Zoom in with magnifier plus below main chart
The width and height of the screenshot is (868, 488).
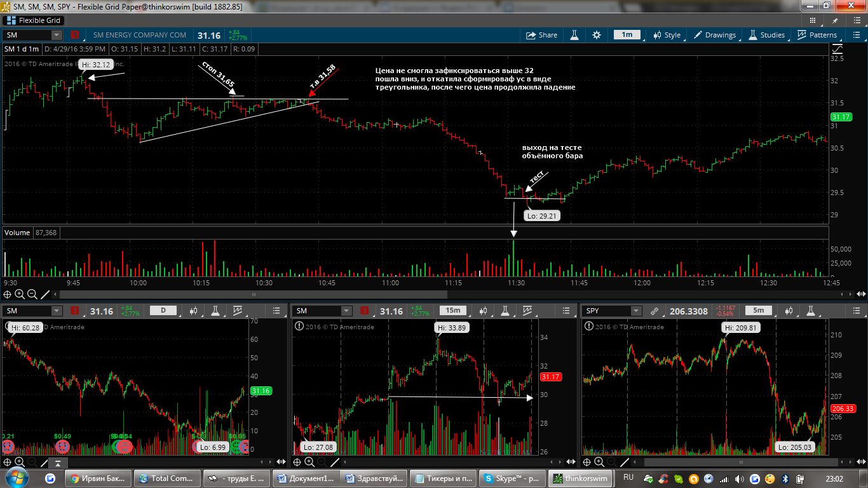[x=20, y=294]
